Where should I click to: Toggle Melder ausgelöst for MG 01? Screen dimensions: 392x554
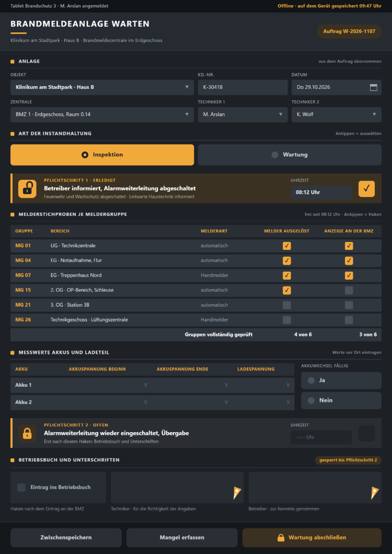(x=286, y=246)
